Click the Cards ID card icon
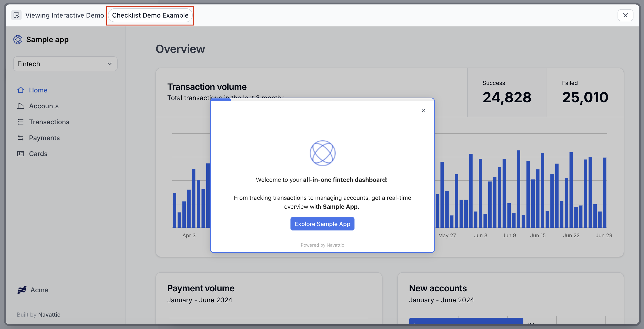This screenshot has width=644, height=329. pos(21,154)
